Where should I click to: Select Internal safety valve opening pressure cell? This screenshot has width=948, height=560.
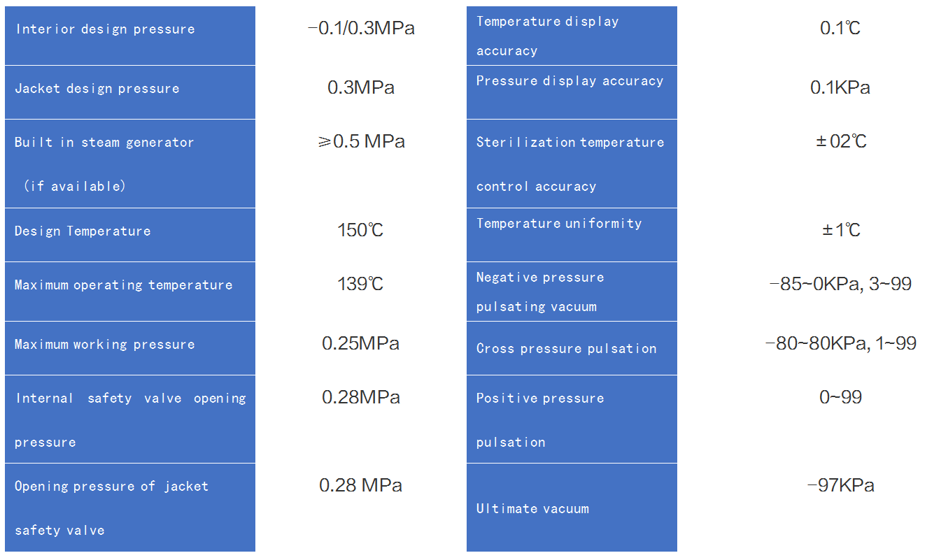coord(130,419)
